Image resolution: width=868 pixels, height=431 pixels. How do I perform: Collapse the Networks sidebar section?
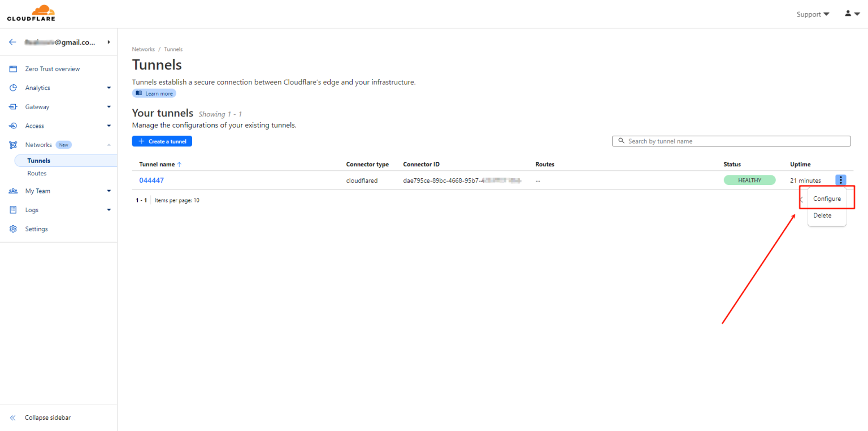click(x=108, y=145)
